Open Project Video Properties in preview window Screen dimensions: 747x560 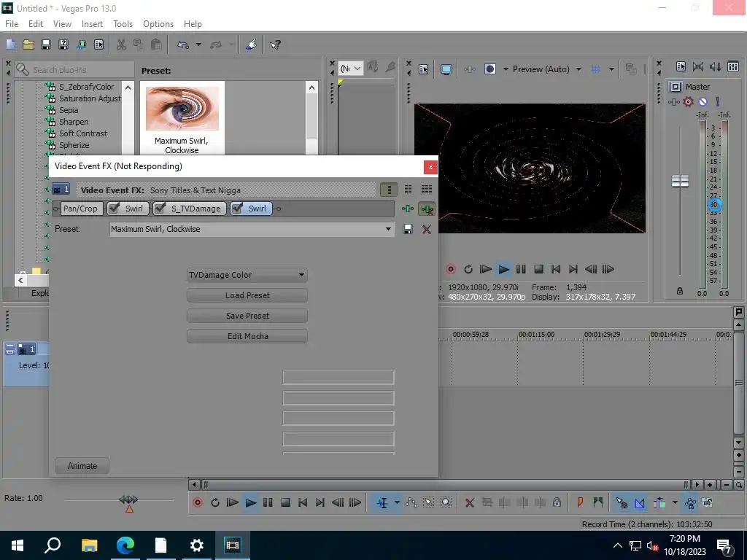point(424,69)
